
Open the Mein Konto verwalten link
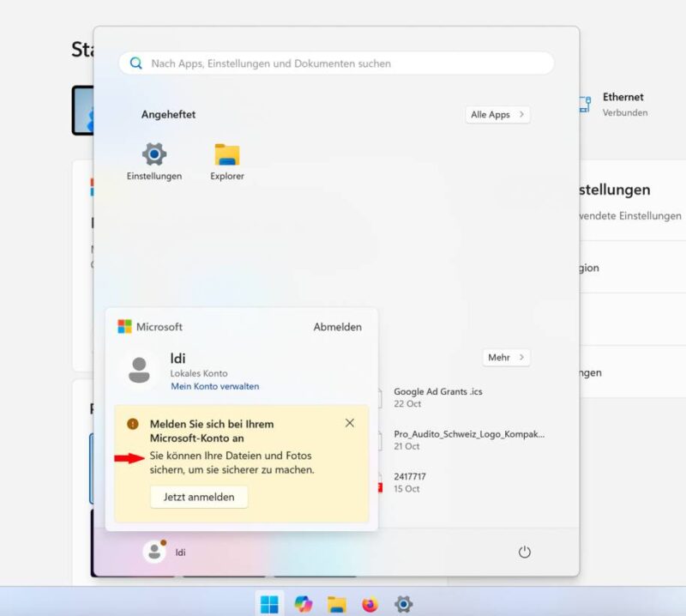coord(214,386)
